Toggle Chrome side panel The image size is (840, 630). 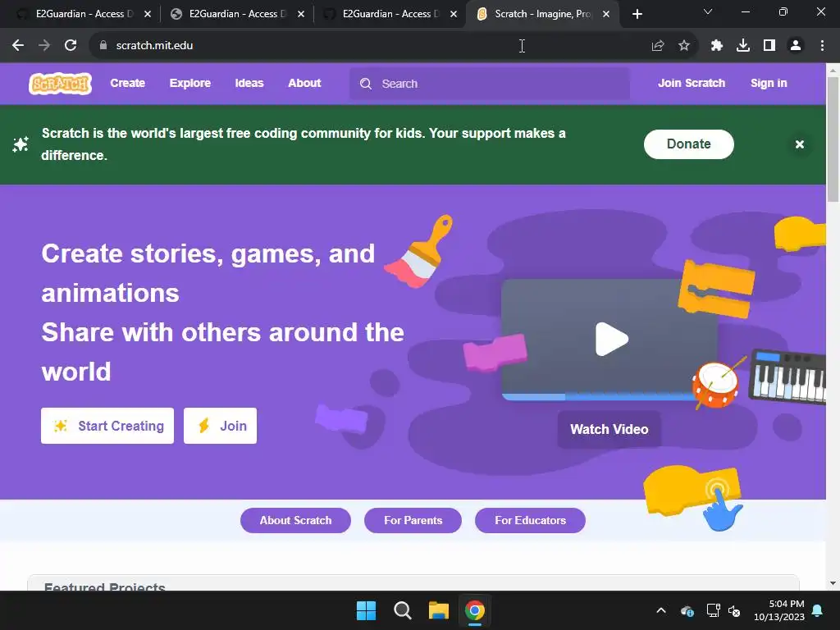[x=769, y=46]
